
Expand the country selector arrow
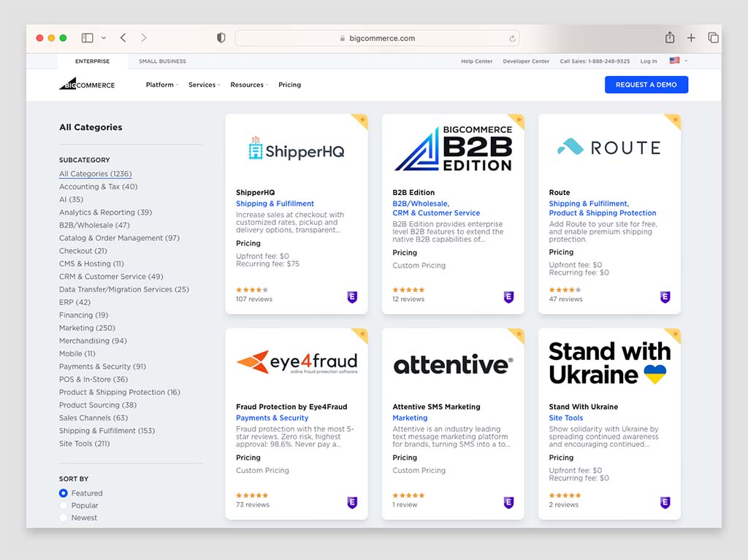coord(686,61)
